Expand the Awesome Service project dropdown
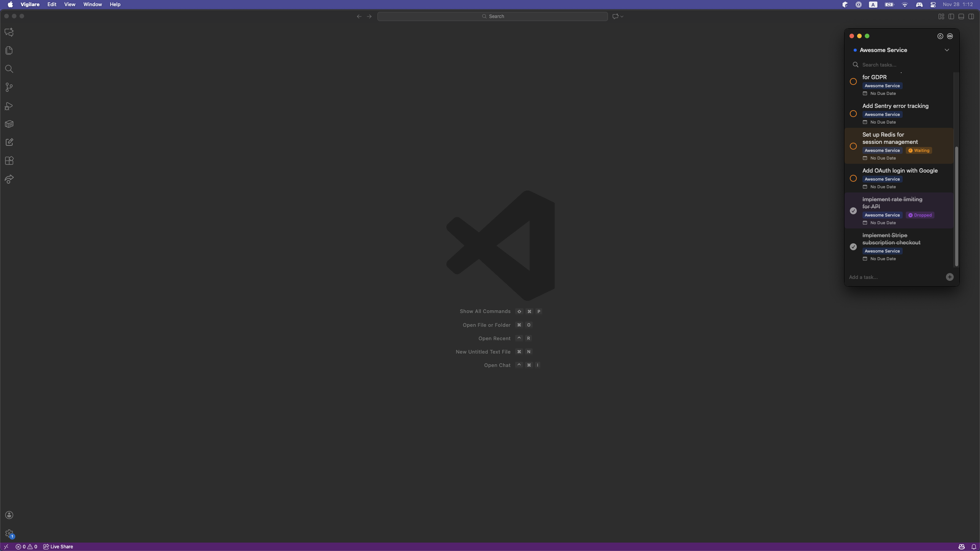The image size is (980, 551). 947,50
